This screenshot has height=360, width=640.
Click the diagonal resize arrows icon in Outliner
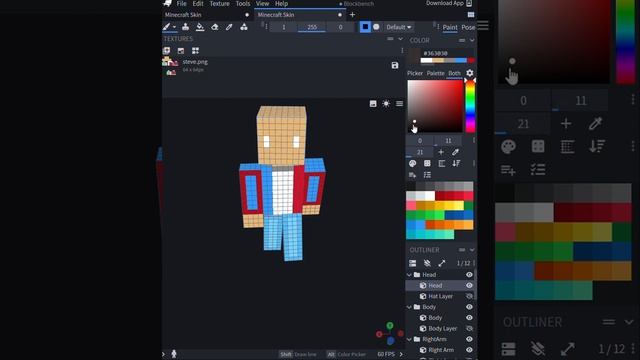click(x=442, y=263)
